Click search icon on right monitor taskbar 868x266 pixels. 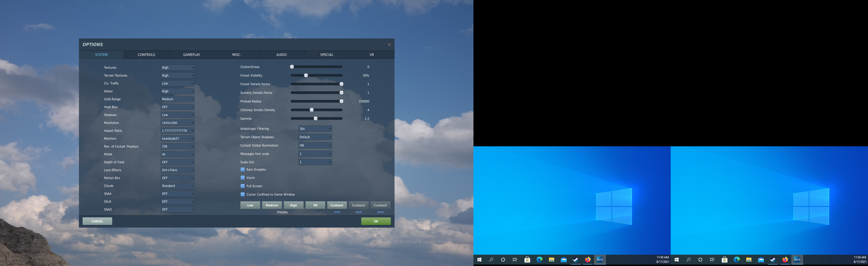tap(688, 260)
